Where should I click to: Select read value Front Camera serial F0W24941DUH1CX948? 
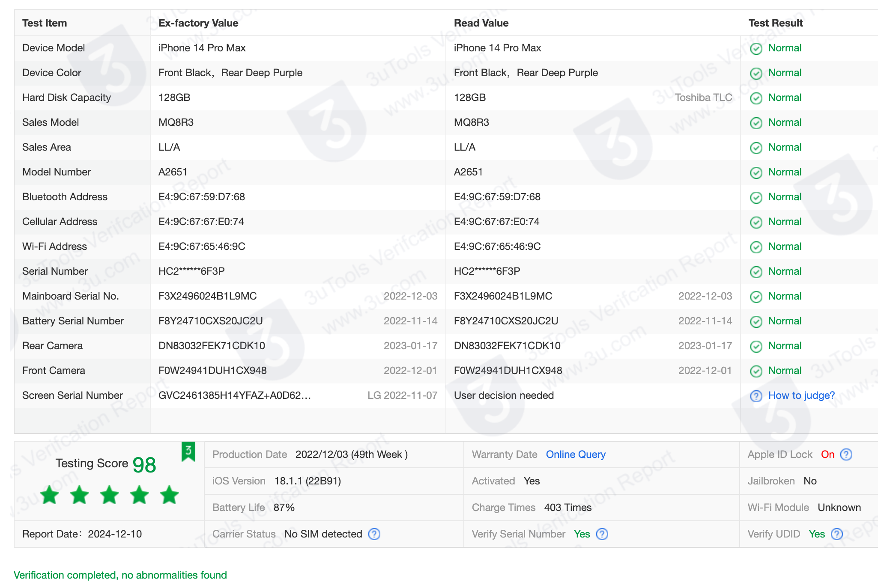[508, 371]
